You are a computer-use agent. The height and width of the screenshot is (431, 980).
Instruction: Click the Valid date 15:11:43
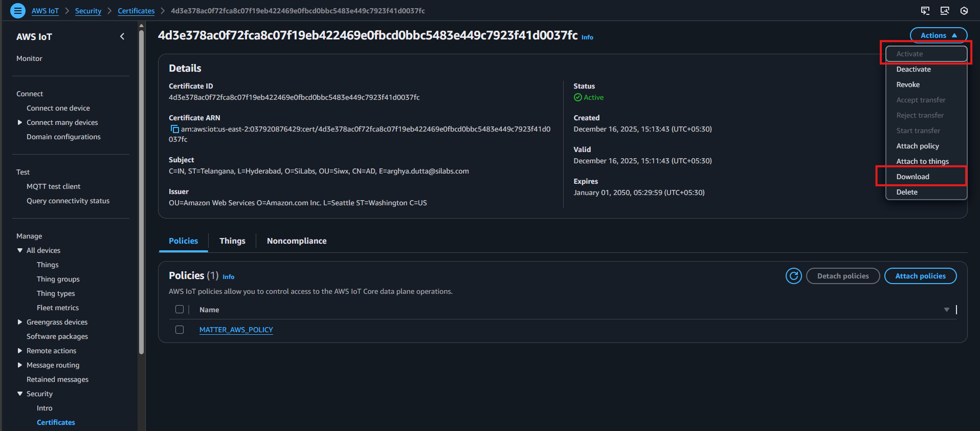[x=642, y=161]
